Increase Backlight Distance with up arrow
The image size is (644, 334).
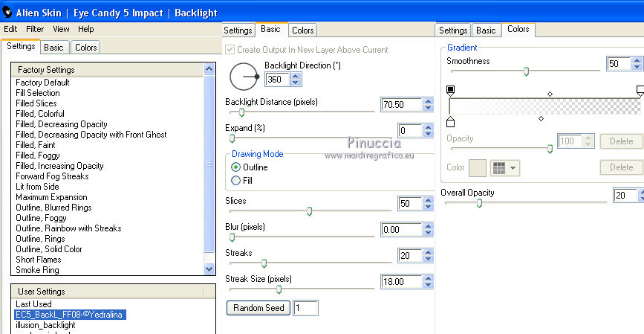tap(428, 101)
